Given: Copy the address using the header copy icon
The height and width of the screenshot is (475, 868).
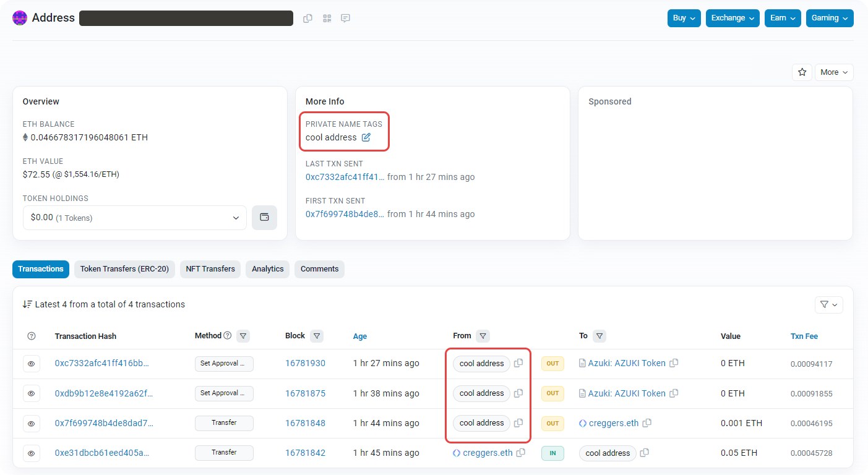Looking at the screenshot, I should 307,19.
